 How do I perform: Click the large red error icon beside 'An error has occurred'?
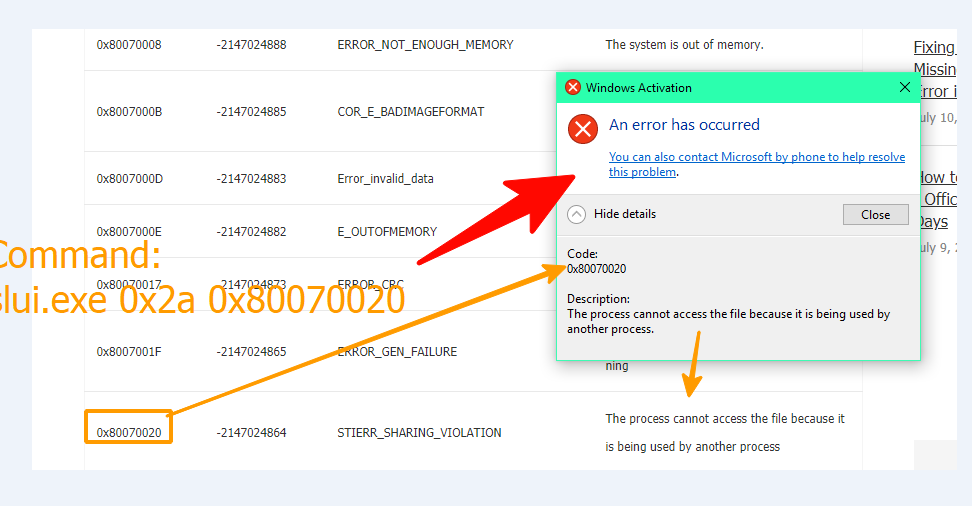click(x=582, y=129)
